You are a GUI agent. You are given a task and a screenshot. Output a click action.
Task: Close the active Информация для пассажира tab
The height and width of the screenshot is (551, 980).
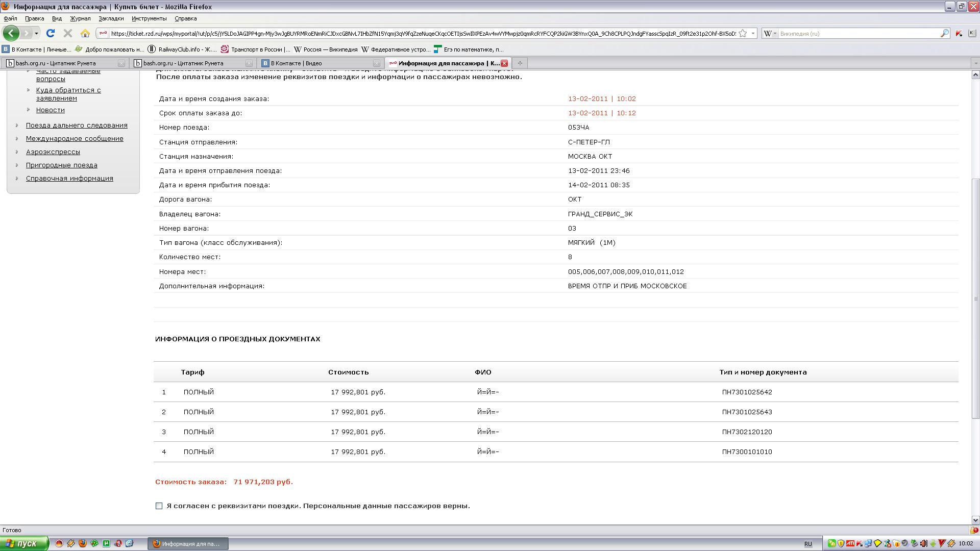point(504,63)
